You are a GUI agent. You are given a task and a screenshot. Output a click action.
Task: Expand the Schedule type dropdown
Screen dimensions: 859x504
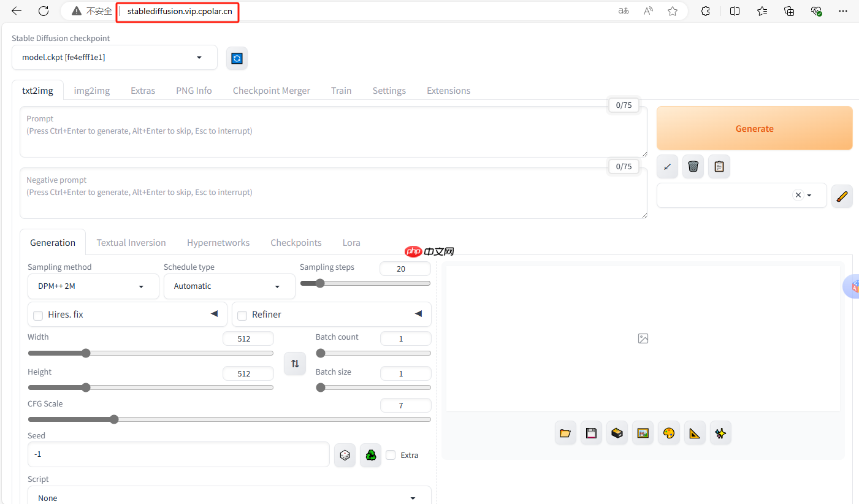[x=229, y=286]
